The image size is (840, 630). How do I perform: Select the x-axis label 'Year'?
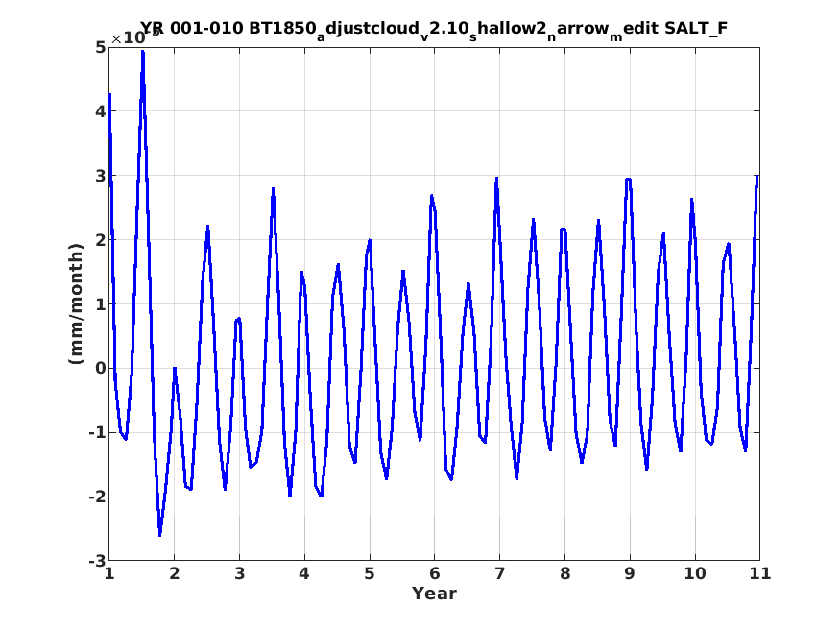click(434, 594)
